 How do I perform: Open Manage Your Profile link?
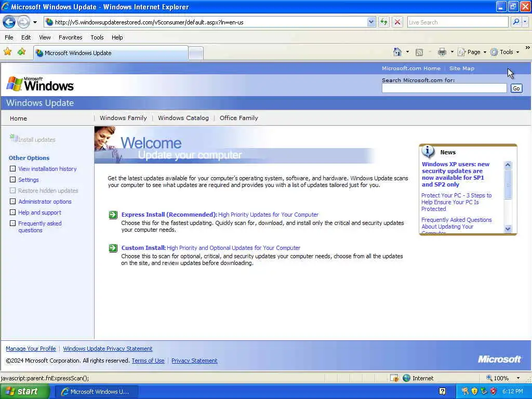click(31, 349)
